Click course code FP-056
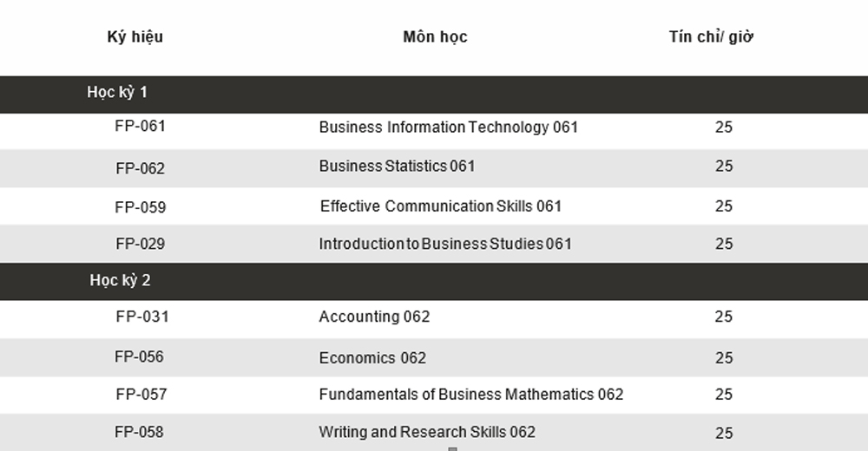Image resolution: width=868 pixels, height=451 pixels. tap(139, 356)
